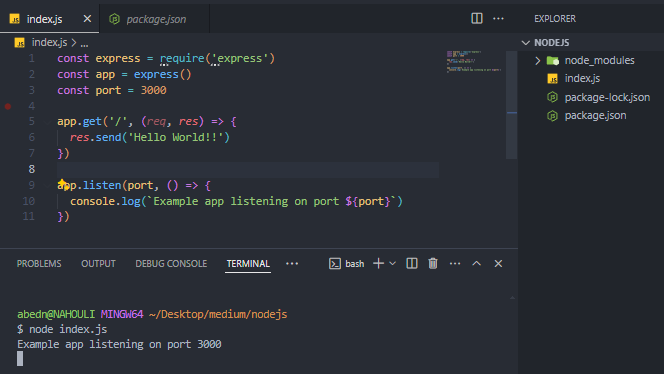Fold the app.listen block at line 9

coord(48,186)
